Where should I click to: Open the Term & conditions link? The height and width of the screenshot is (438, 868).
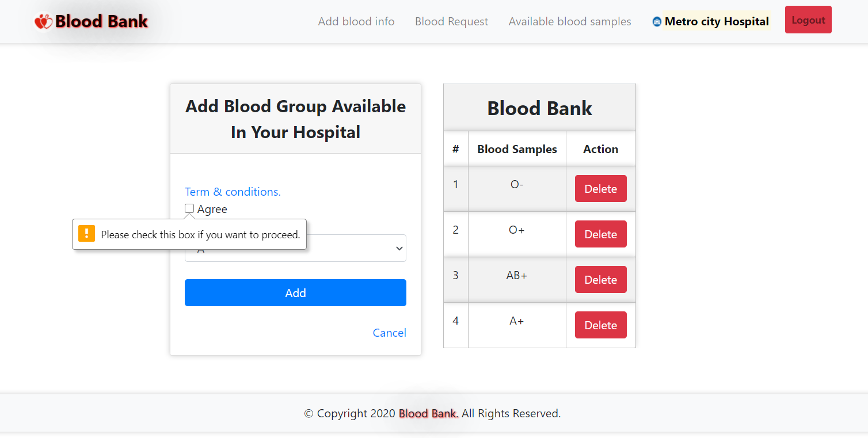click(233, 192)
